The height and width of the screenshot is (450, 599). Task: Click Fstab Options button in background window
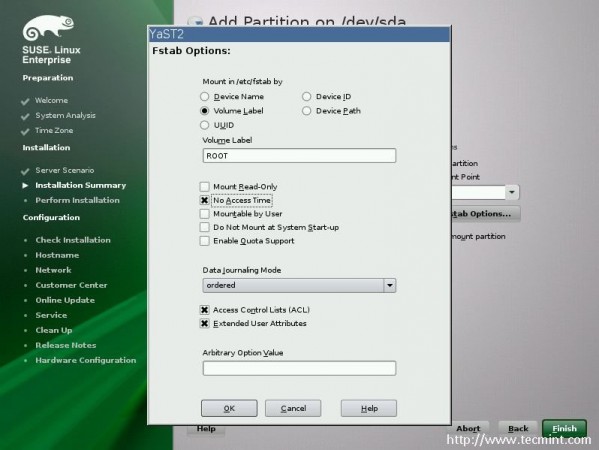point(485,214)
